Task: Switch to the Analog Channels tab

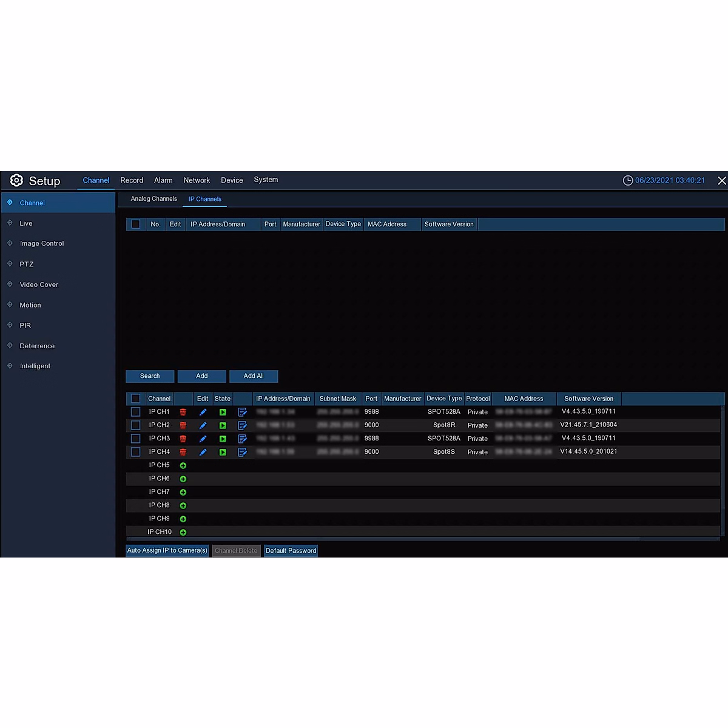Action: 153,199
